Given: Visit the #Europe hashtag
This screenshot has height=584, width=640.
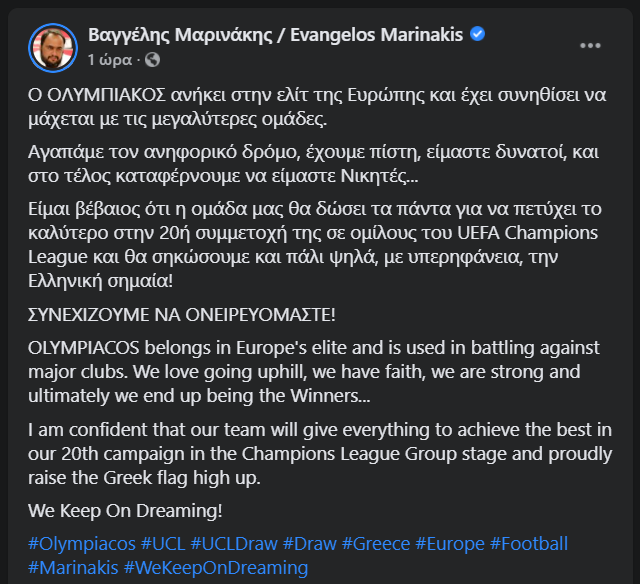Looking at the screenshot, I should 450,544.
